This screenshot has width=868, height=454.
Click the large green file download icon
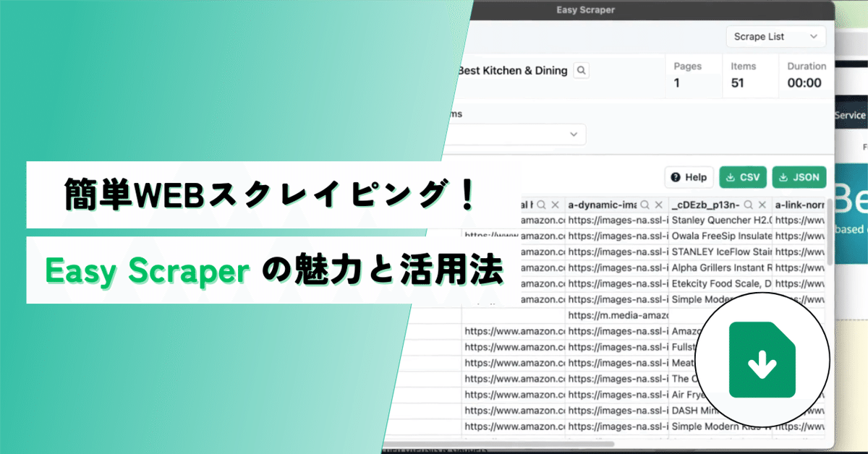[x=762, y=360]
